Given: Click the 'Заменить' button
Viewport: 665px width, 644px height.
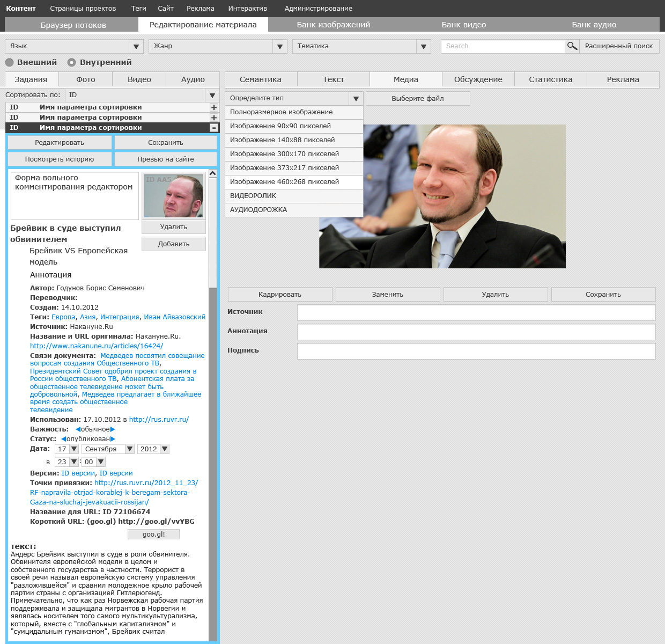Looking at the screenshot, I should [388, 295].
